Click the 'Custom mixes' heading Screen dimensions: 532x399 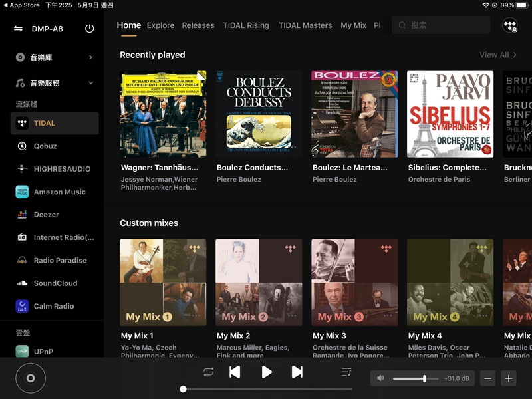[149, 223]
